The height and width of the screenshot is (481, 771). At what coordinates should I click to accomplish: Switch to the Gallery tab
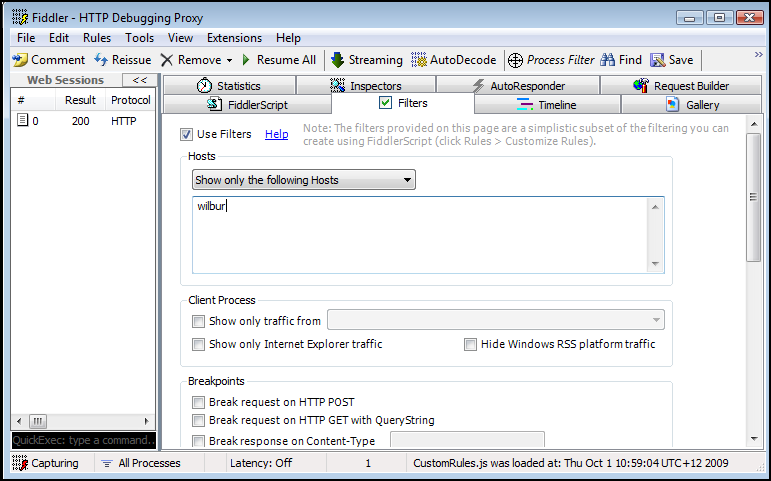(x=692, y=105)
